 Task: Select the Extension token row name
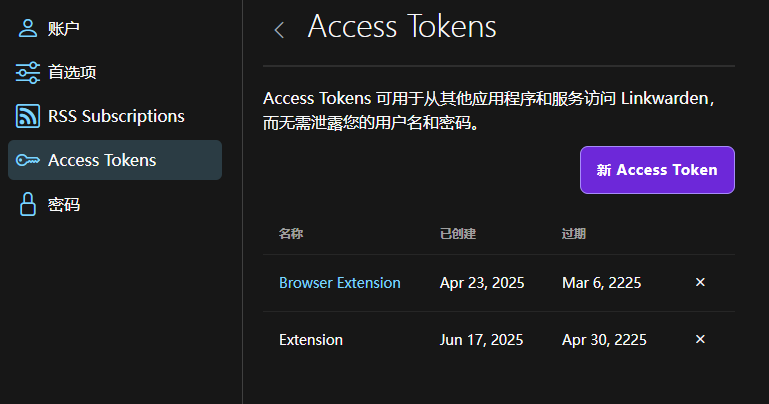point(311,340)
